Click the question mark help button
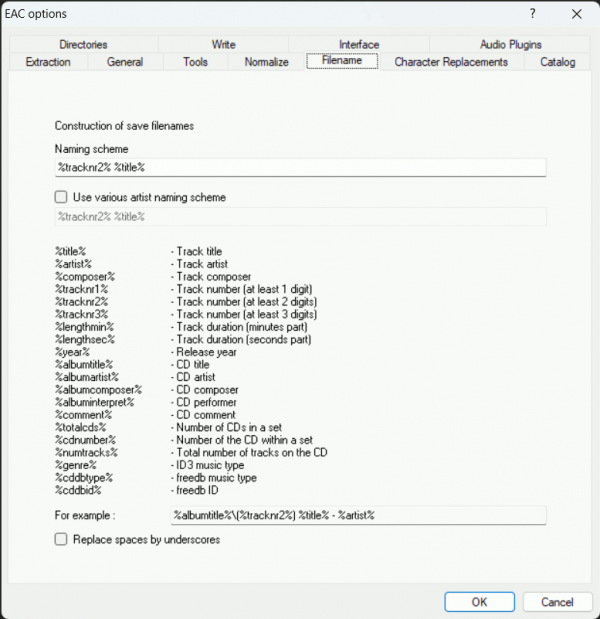 (x=531, y=14)
